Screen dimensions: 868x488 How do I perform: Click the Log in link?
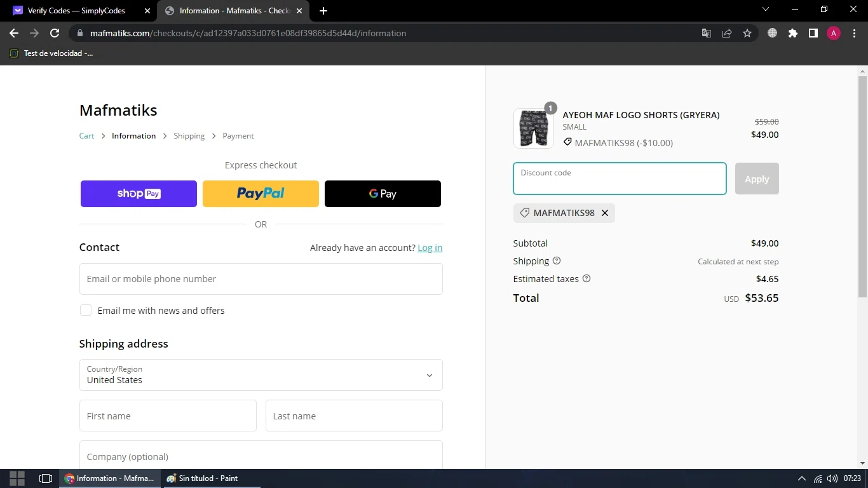(x=430, y=248)
